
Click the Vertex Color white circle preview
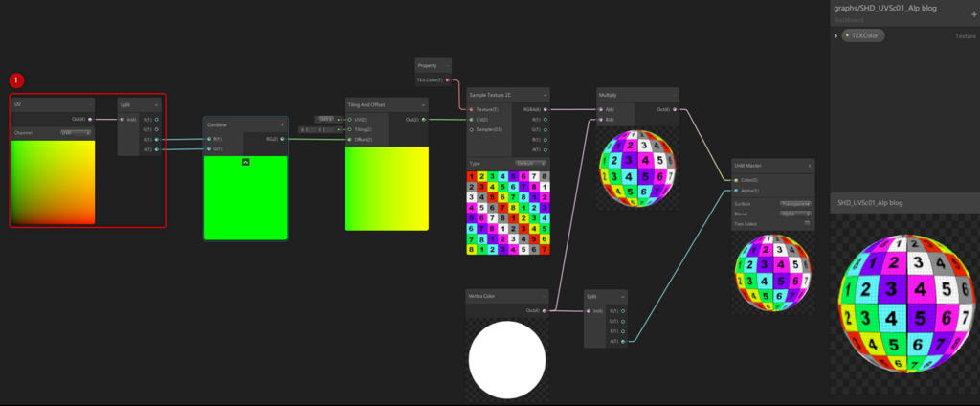click(x=507, y=360)
